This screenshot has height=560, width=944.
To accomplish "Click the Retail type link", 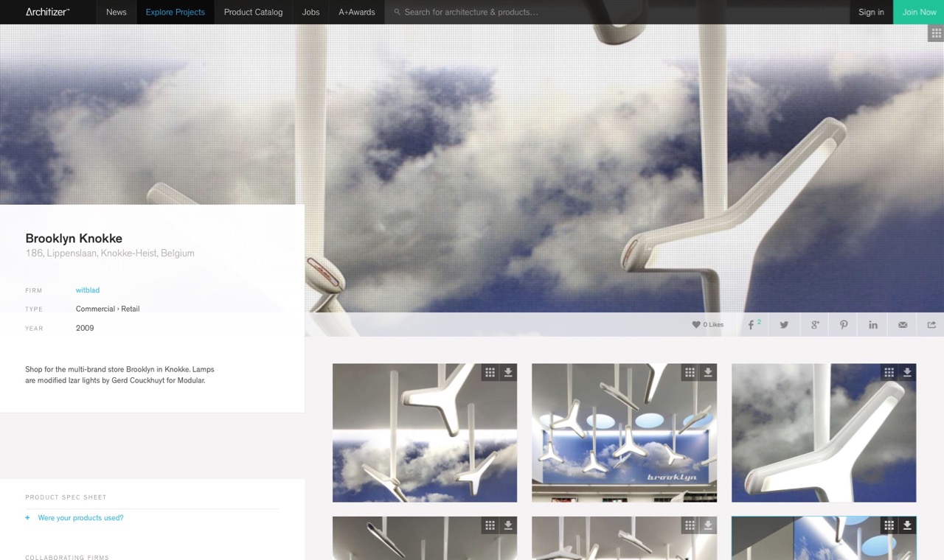I will (x=131, y=309).
